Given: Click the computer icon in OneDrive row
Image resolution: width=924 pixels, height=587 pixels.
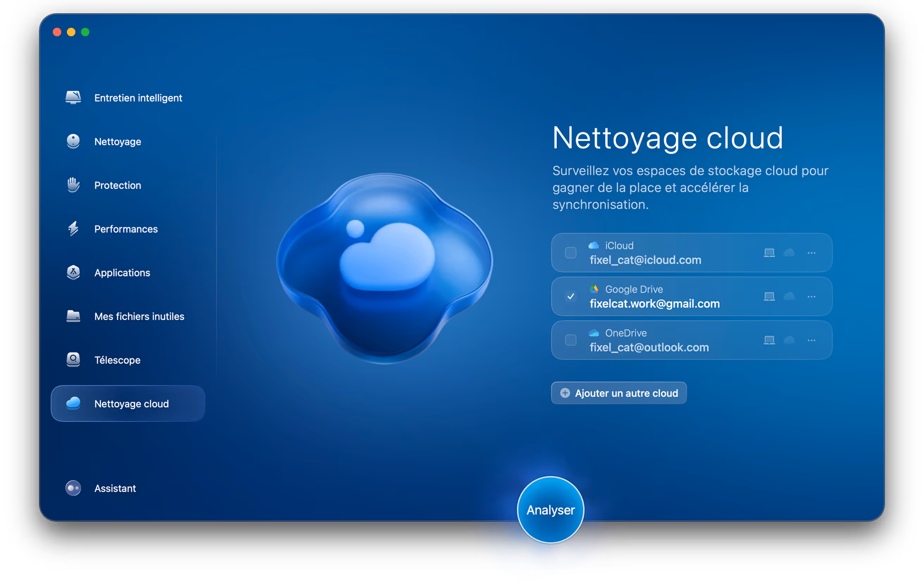Looking at the screenshot, I should coord(769,340).
